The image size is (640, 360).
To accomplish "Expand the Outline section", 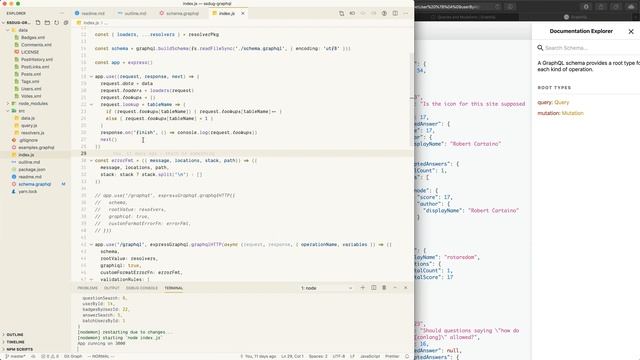I will point(15,335).
